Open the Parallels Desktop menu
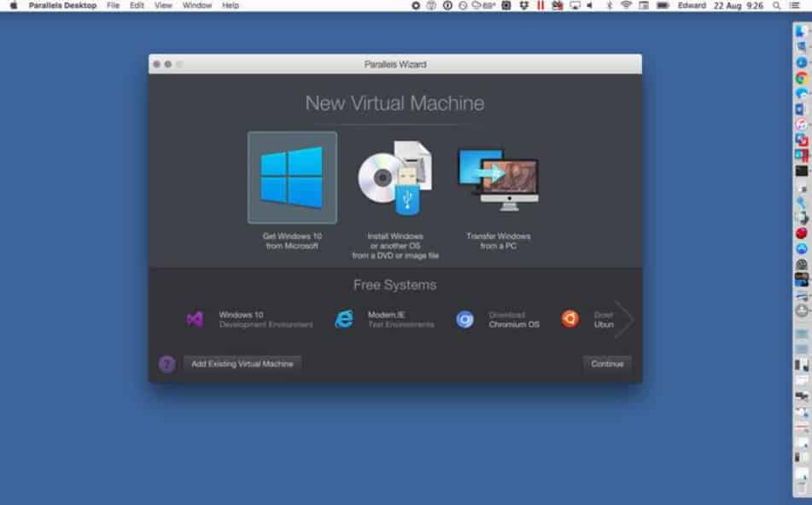The width and height of the screenshot is (812, 505). pyautogui.click(x=62, y=6)
